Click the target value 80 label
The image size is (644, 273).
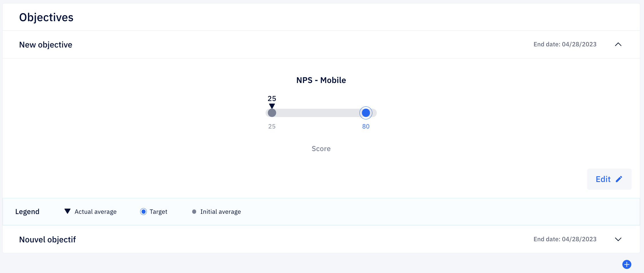click(366, 126)
